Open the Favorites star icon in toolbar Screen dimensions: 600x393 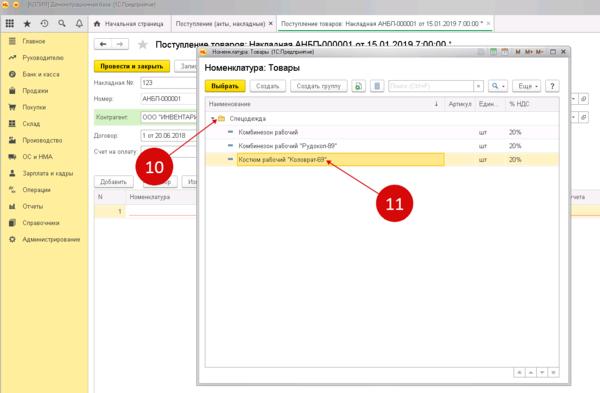[27, 24]
